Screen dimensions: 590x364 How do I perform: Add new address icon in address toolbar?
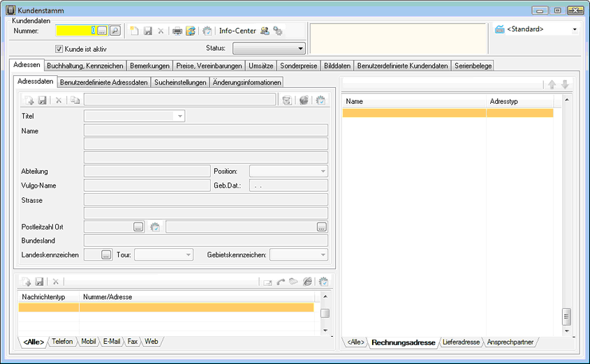pos(29,100)
